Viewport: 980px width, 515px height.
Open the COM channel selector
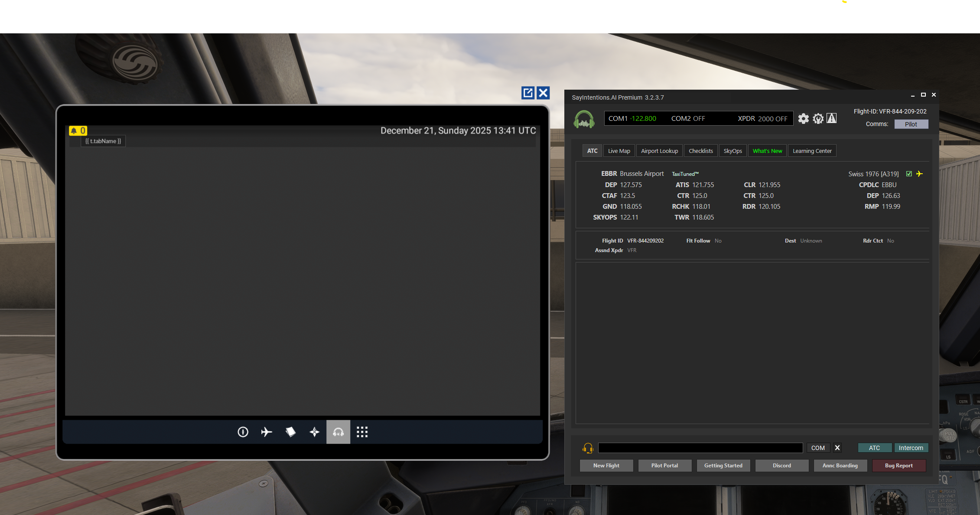point(818,448)
